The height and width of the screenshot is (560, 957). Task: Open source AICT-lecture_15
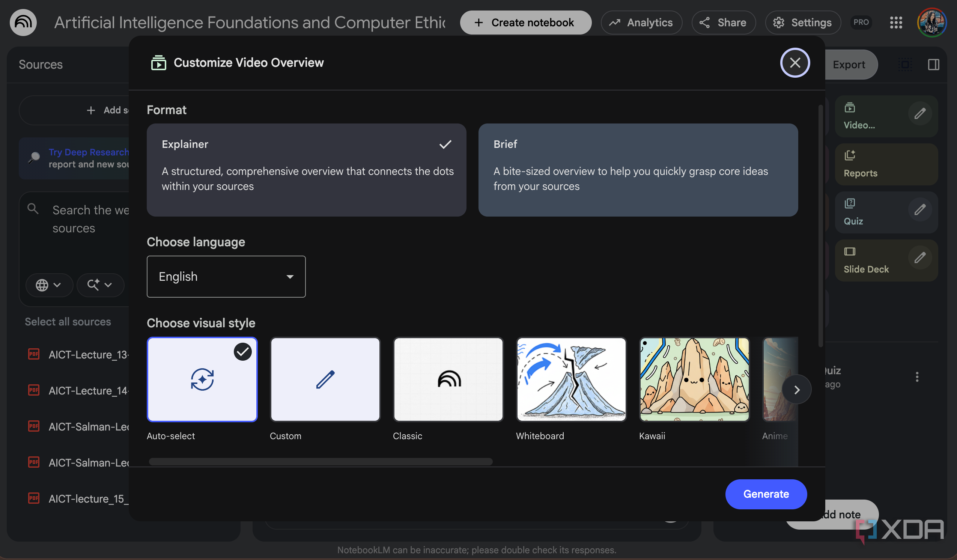[x=89, y=498]
